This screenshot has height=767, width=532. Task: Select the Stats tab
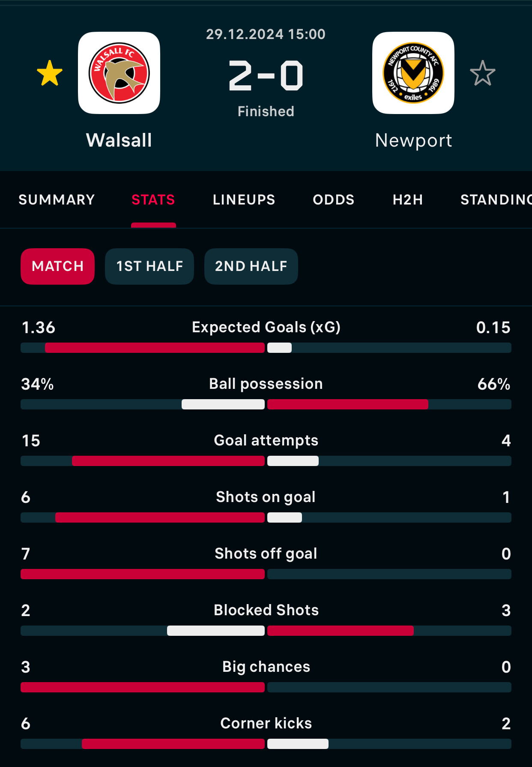point(153,200)
